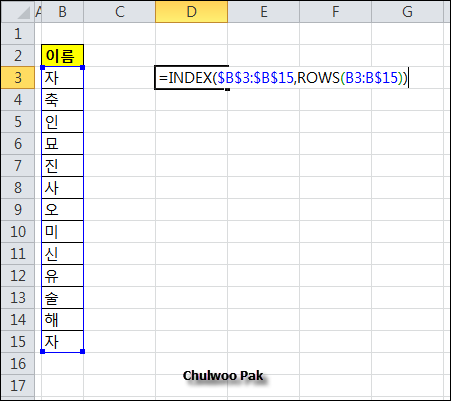Click the $B$3:$B$15 reference in formula

coord(255,78)
